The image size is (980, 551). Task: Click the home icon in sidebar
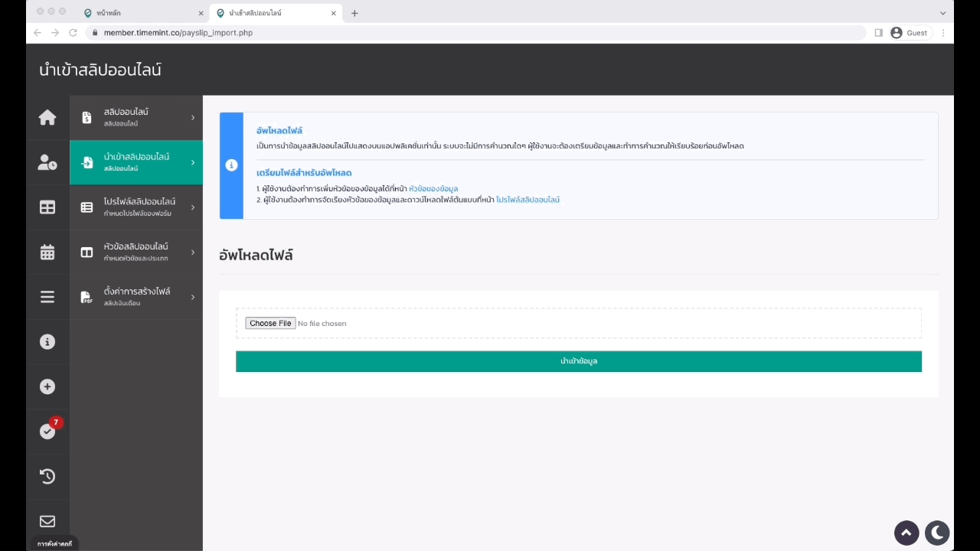[x=47, y=117]
